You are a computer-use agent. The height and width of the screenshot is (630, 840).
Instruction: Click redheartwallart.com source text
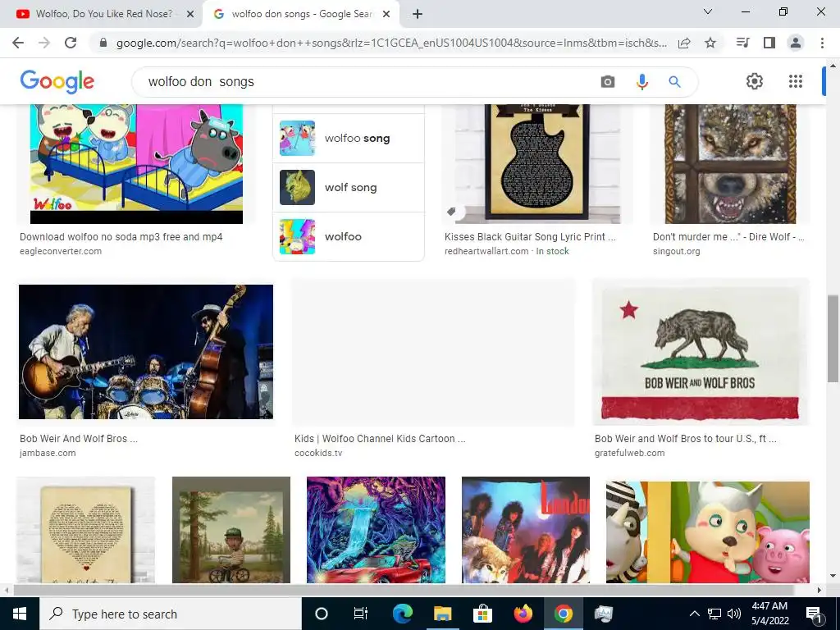point(486,251)
